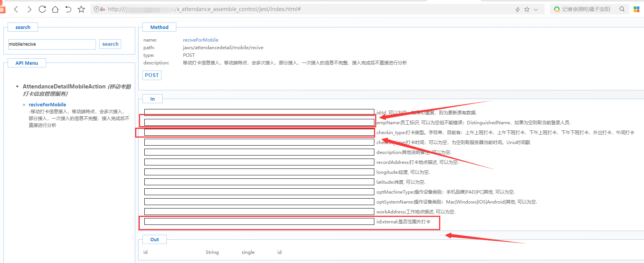Click the Out section label
The width and height of the screenshot is (644, 263).
point(155,239)
